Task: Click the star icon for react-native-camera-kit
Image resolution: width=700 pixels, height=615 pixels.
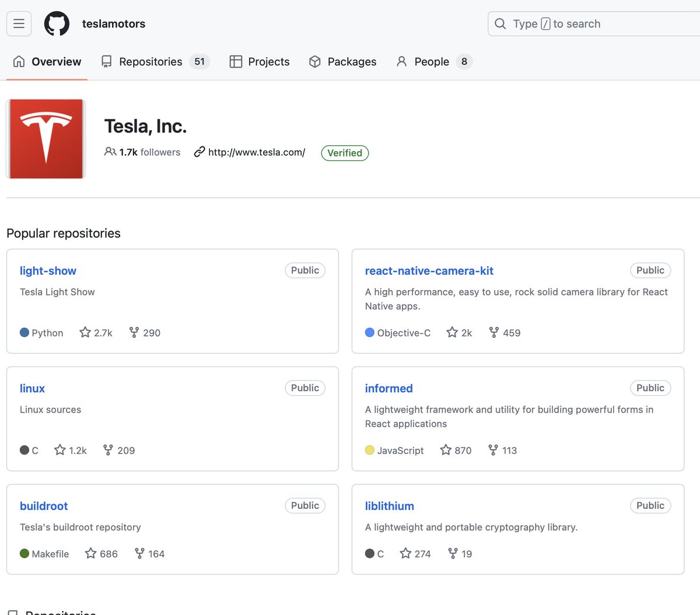Action: [452, 332]
